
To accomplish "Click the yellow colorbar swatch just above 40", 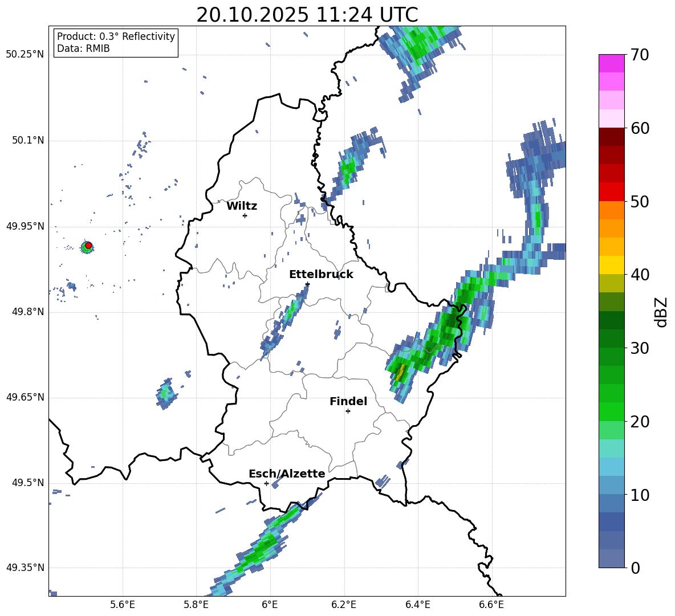I will point(611,265).
